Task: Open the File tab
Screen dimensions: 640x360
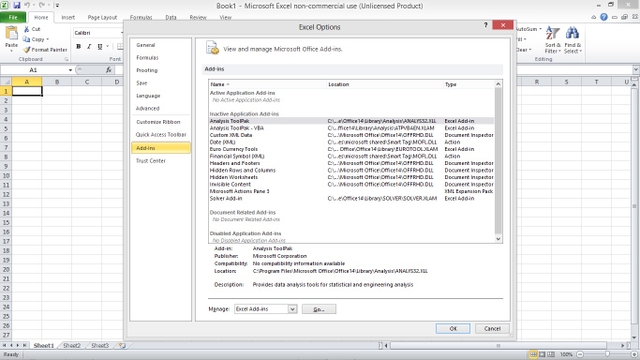Action: coord(13,17)
